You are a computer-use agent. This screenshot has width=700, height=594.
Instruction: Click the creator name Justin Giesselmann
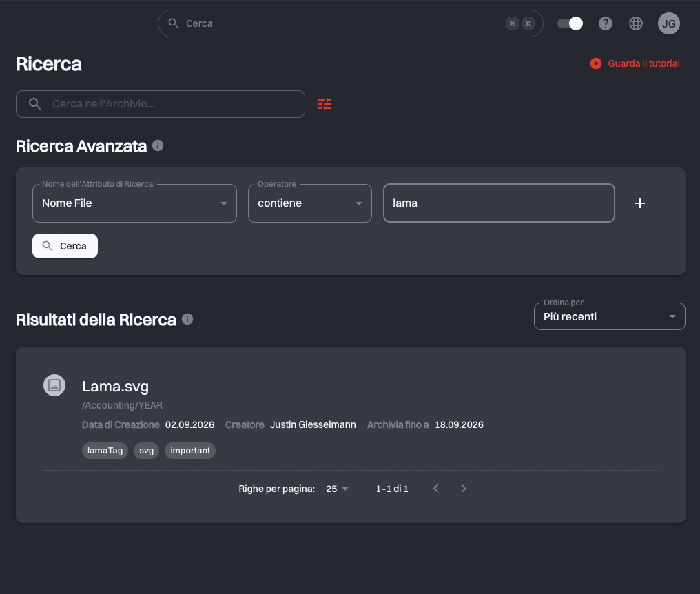tap(313, 424)
